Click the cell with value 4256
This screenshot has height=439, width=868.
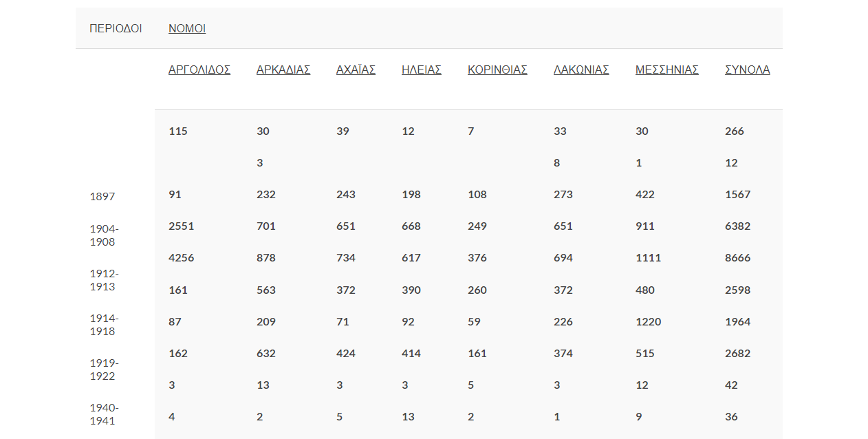(x=182, y=258)
